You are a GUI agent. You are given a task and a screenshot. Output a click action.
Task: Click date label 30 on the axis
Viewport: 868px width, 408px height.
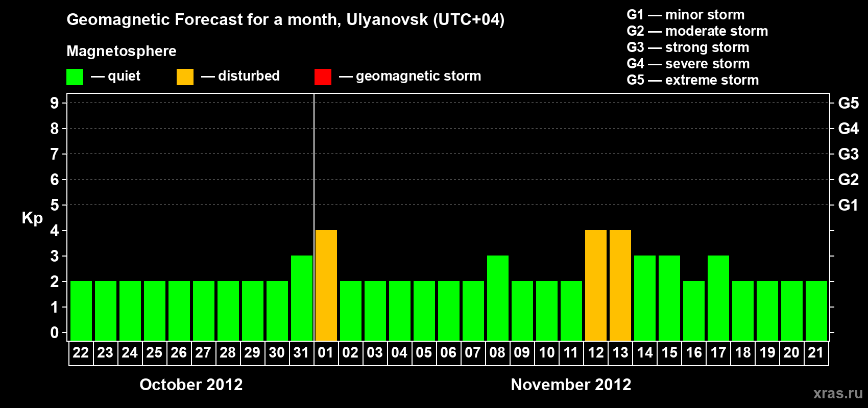tap(277, 352)
